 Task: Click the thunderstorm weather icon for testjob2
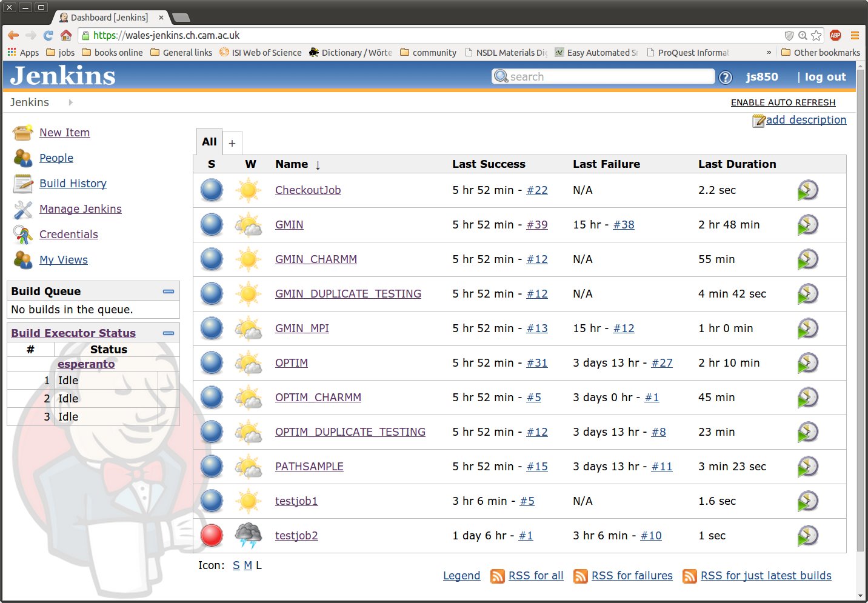pos(249,536)
